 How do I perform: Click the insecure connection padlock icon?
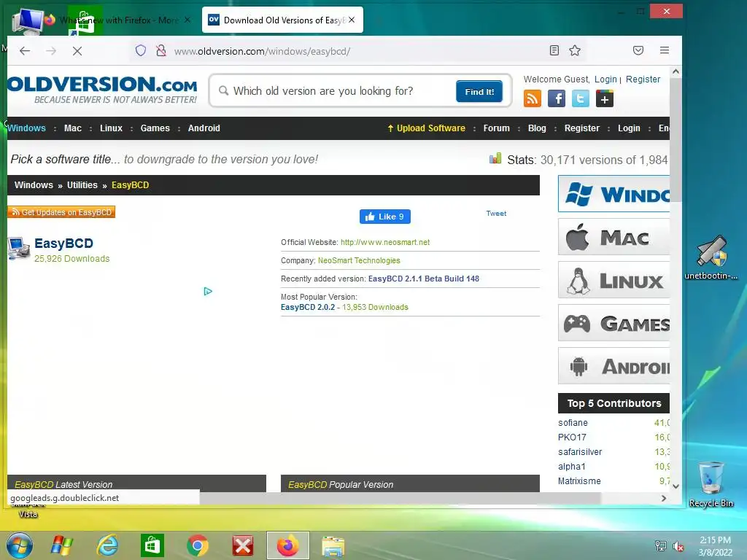click(161, 50)
